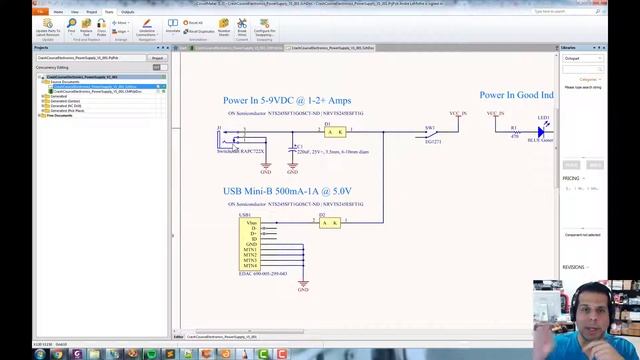Screen dimensions: 640x360
Task: Select capacitor C1 in schematic
Action: 292,150
